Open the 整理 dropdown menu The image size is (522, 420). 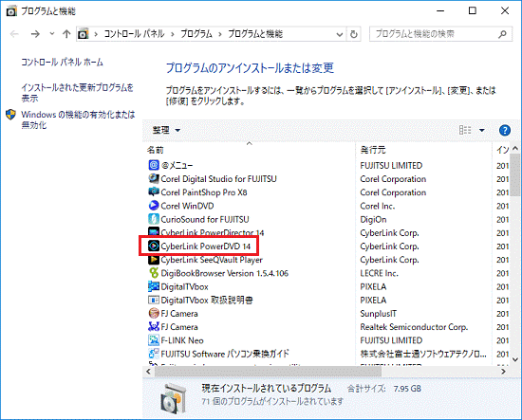[166, 130]
